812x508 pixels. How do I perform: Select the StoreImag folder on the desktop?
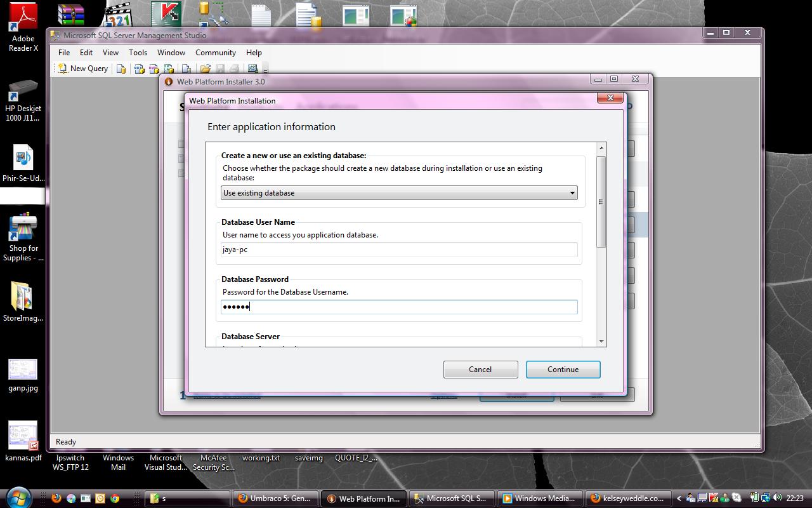tap(23, 302)
